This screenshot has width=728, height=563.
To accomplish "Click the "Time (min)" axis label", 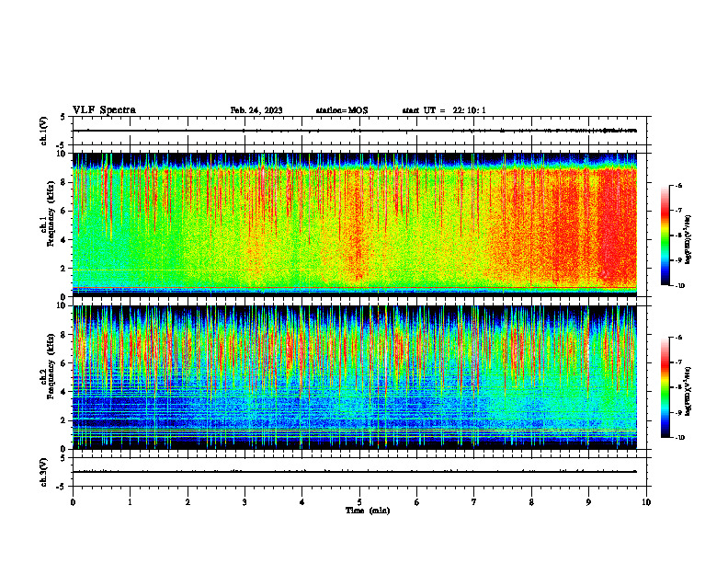I will tap(368, 511).
